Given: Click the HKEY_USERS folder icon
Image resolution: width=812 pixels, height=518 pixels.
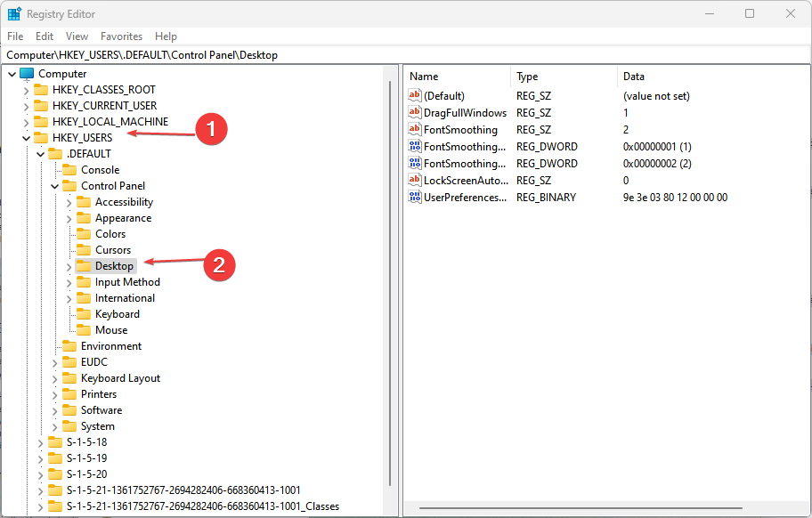Looking at the screenshot, I should (41, 138).
